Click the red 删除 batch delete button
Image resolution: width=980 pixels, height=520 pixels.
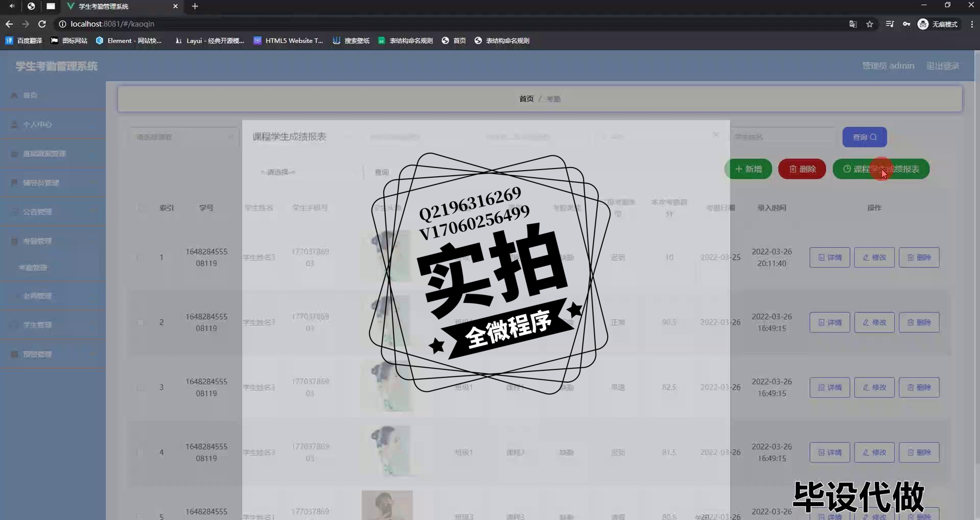[x=802, y=169]
